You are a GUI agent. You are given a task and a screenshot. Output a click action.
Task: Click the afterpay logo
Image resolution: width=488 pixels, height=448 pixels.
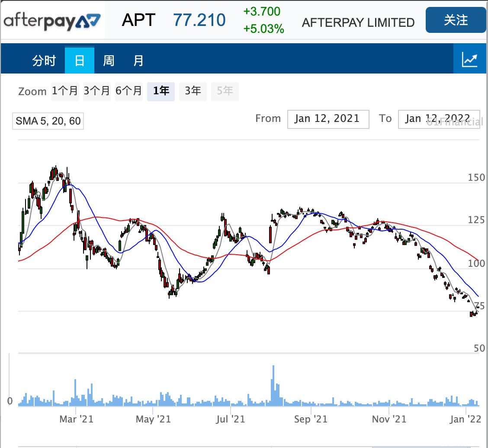[x=52, y=21]
